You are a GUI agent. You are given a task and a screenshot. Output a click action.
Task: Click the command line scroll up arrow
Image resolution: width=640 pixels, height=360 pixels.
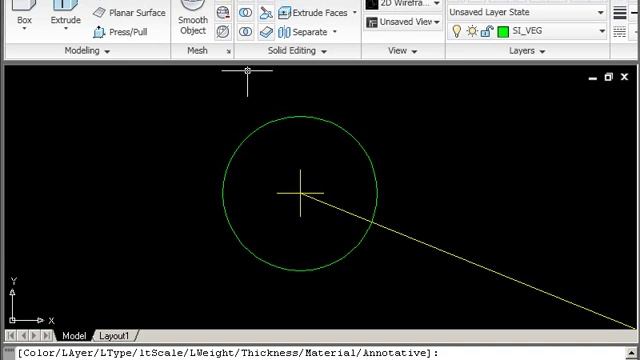pyautogui.click(x=631, y=353)
